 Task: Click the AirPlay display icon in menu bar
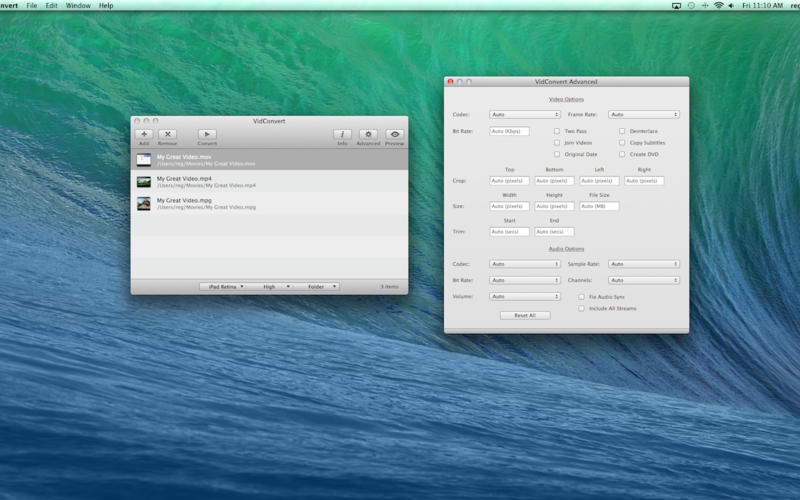click(677, 6)
